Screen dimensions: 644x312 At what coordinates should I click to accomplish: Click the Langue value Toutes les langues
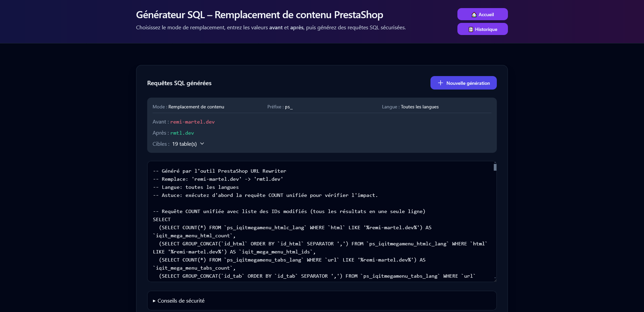click(419, 107)
